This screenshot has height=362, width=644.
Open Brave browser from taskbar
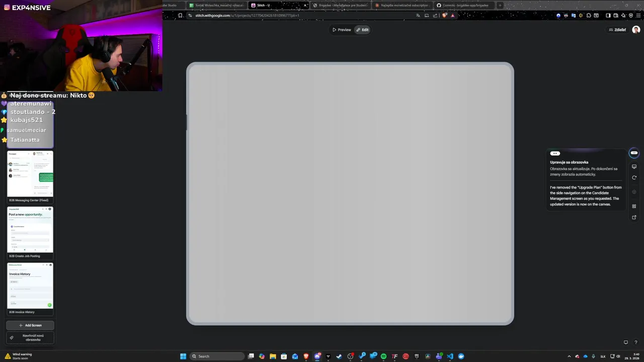point(306,356)
